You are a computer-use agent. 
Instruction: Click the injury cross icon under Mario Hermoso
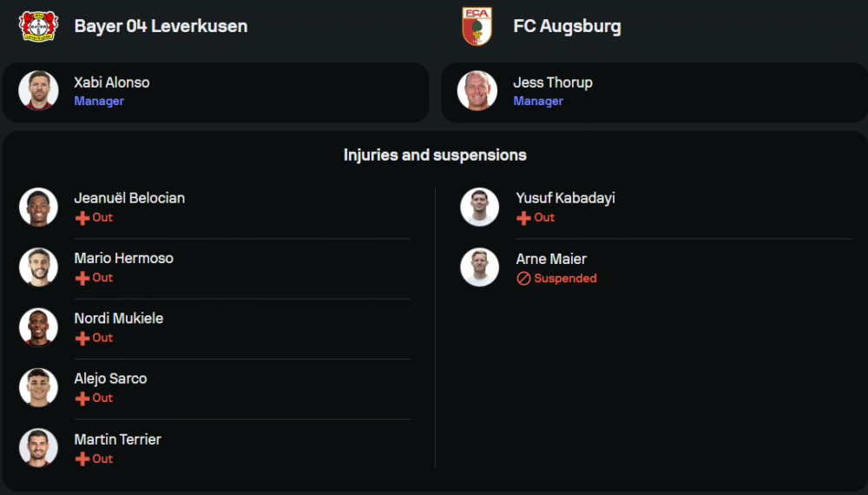click(x=82, y=278)
